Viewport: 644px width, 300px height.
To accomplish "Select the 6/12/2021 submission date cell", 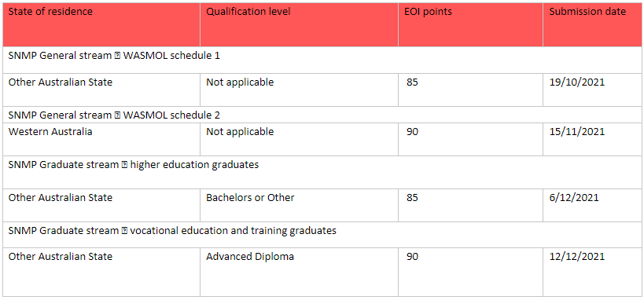I will (x=592, y=205).
